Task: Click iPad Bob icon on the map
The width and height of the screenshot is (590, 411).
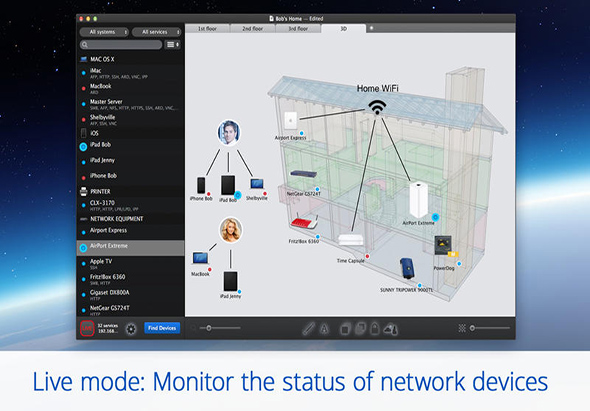Action: pyautogui.click(x=228, y=185)
